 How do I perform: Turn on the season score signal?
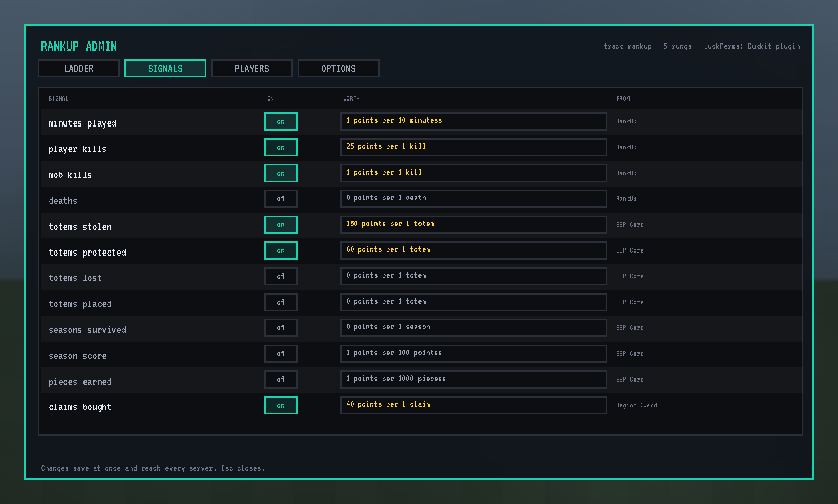click(x=281, y=354)
